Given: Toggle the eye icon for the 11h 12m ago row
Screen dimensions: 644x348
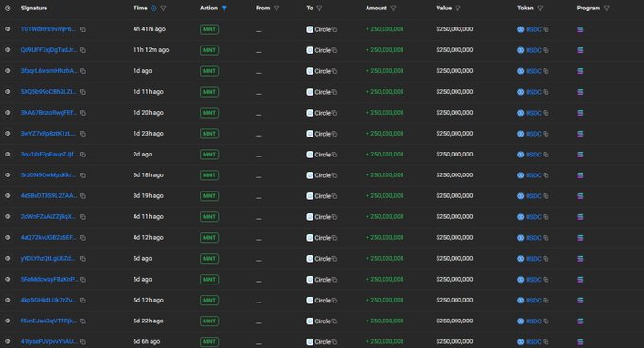Looking at the screenshot, I should tap(8, 49).
